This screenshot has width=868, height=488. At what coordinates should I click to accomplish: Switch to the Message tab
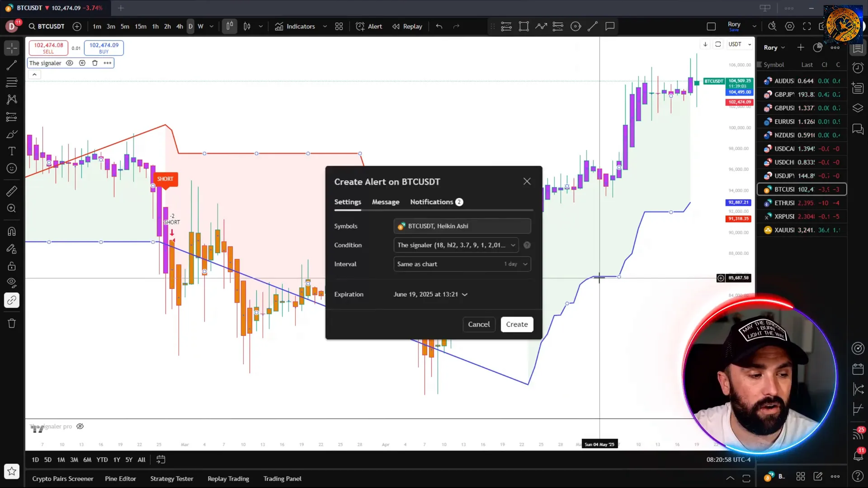coord(386,202)
